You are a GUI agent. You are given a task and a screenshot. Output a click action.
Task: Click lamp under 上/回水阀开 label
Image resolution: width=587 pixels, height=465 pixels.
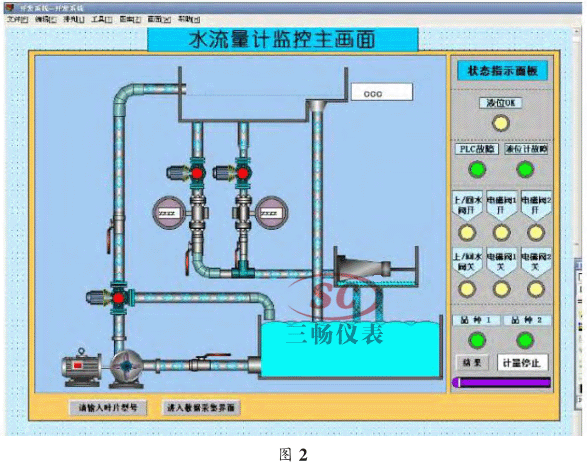(467, 232)
